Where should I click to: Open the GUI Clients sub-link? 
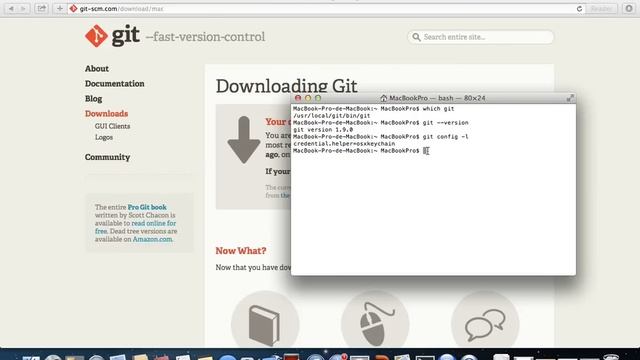(112, 126)
